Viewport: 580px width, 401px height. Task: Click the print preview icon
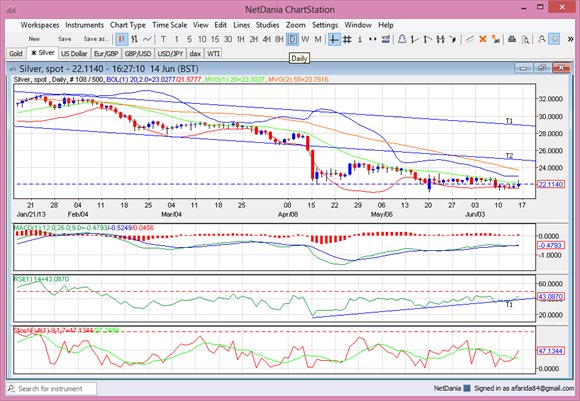tap(525, 39)
